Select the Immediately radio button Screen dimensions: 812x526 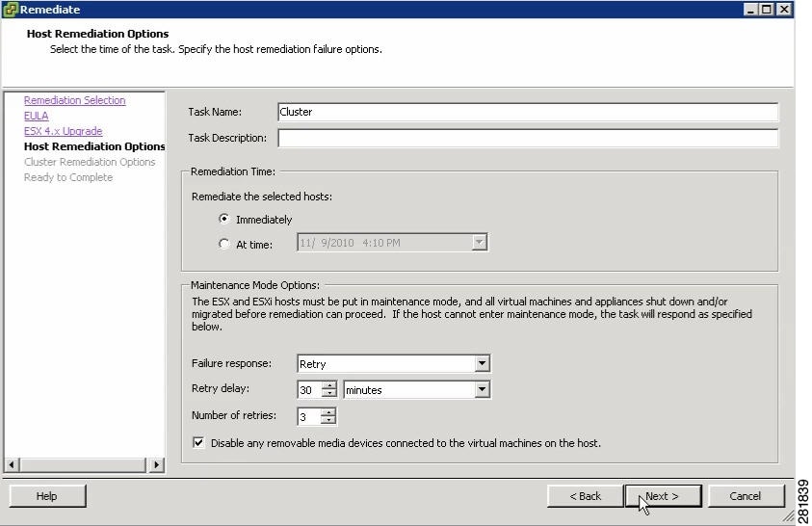point(223,219)
